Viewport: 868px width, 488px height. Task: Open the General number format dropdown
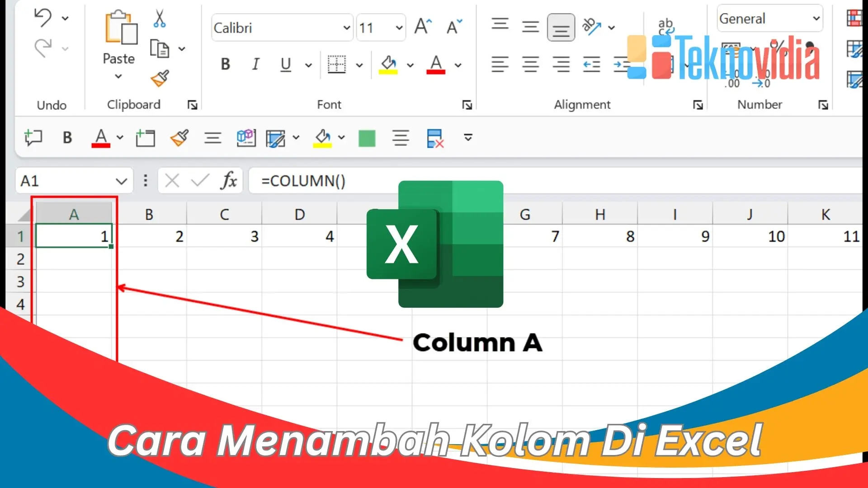click(816, 19)
